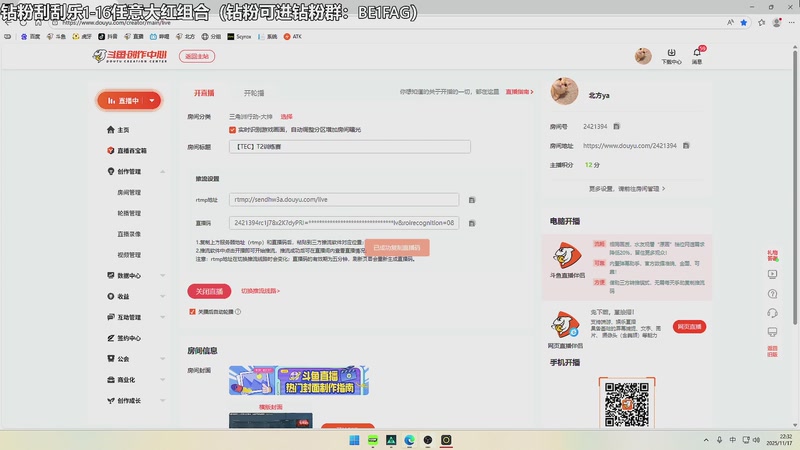Click the 切换推流线路 link

[x=260, y=291]
